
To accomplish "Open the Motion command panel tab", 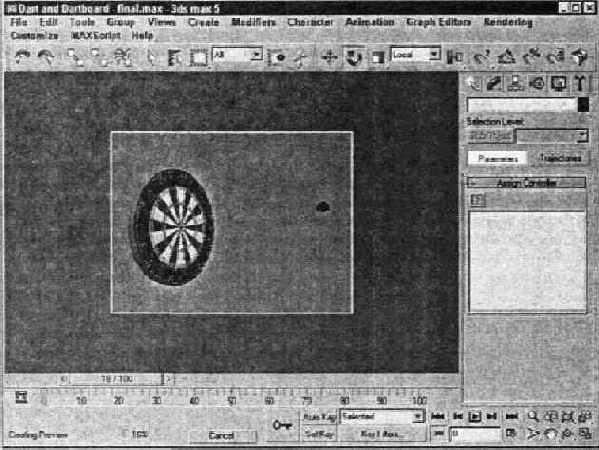I will pyautogui.click(x=537, y=83).
